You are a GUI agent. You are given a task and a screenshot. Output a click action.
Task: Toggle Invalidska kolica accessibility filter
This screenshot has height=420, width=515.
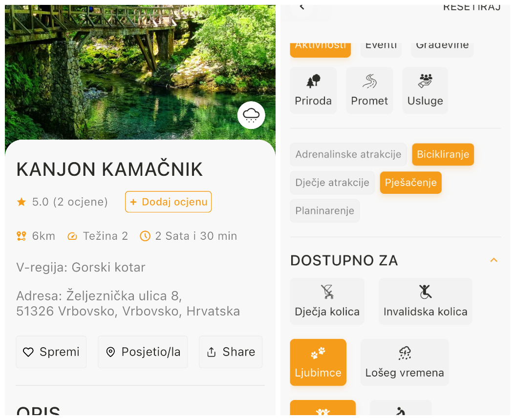point(425,301)
